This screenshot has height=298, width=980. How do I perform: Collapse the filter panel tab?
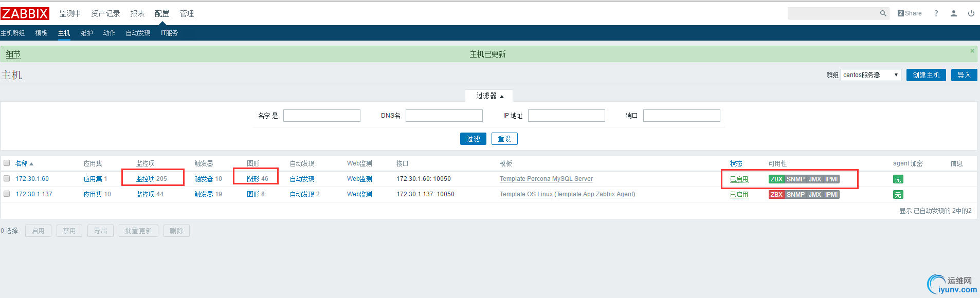pos(489,96)
